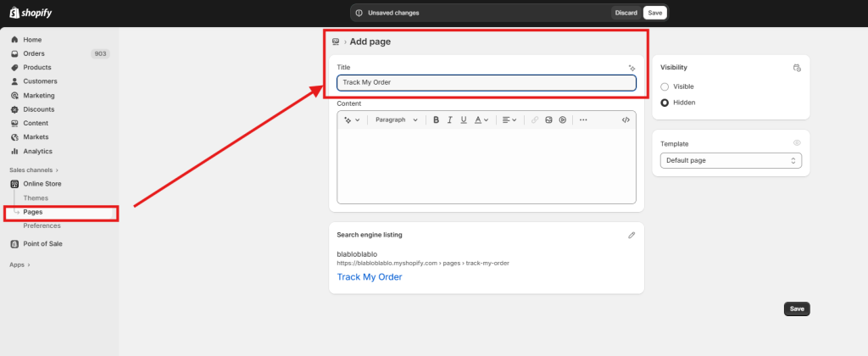Click the insert video icon
The height and width of the screenshot is (356, 868).
click(563, 120)
